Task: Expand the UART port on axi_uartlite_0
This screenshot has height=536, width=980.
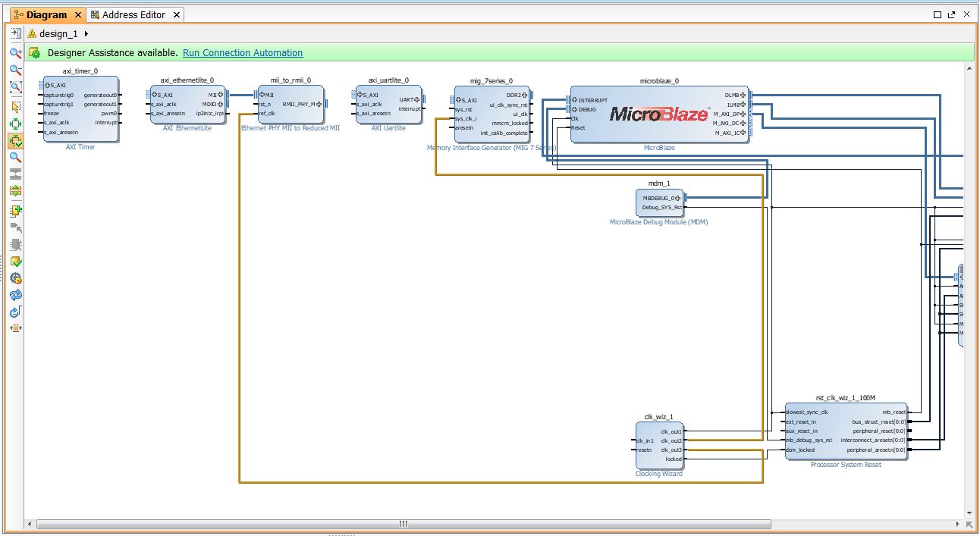Action: point(417,99)
